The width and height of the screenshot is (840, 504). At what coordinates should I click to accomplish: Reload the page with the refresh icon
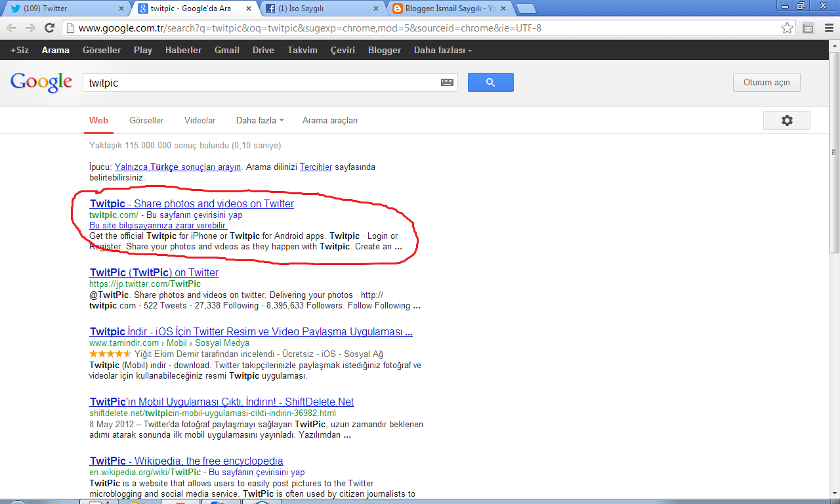[49, 28]
